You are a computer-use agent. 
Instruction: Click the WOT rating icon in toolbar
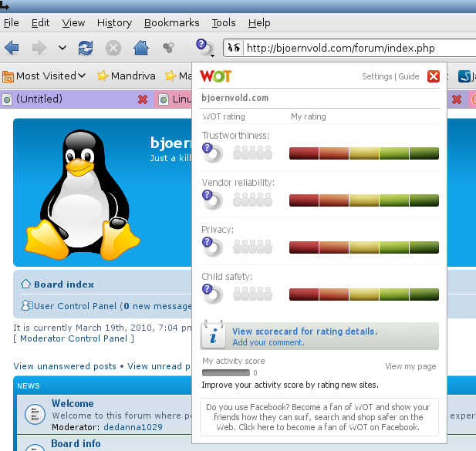[202, 48]
